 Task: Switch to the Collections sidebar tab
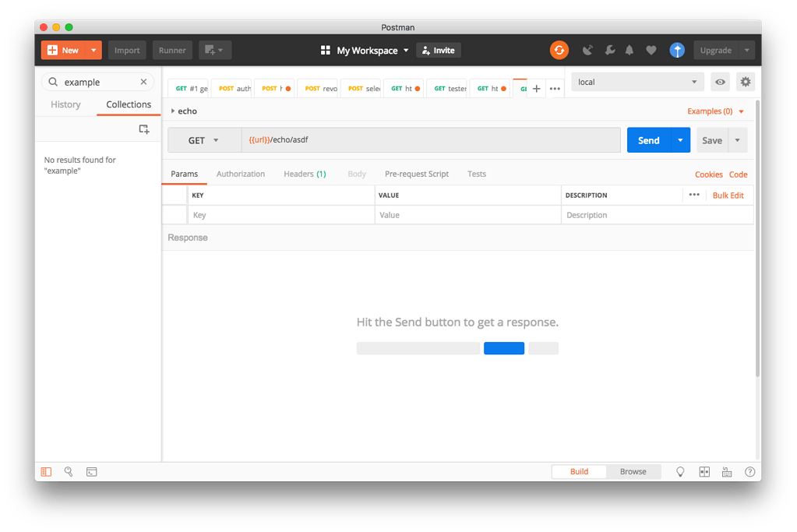129,104
